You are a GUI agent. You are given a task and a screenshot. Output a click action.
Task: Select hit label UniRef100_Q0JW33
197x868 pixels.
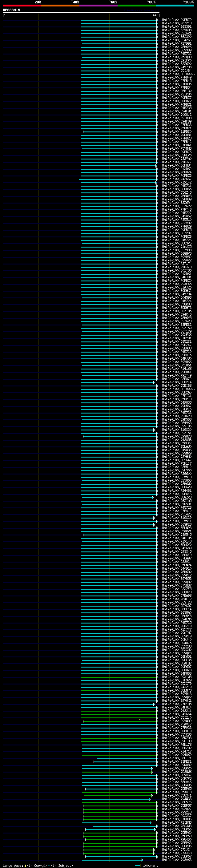177,799
